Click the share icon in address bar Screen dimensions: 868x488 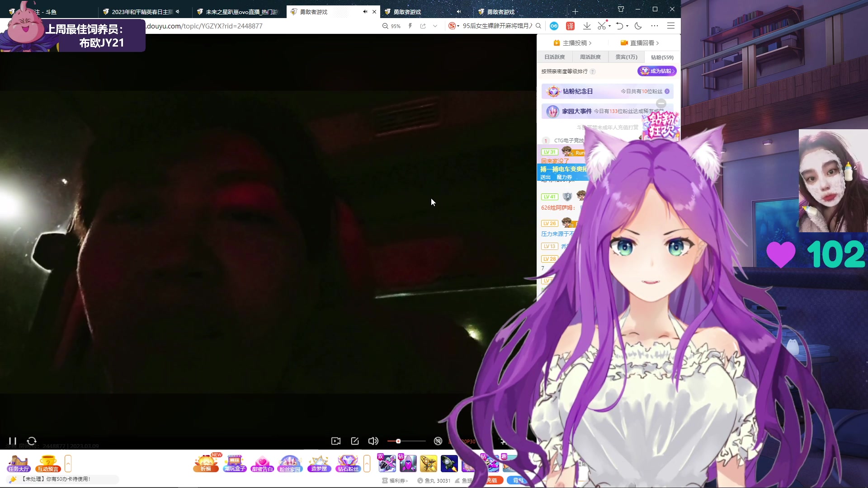(x=423, y=26)
